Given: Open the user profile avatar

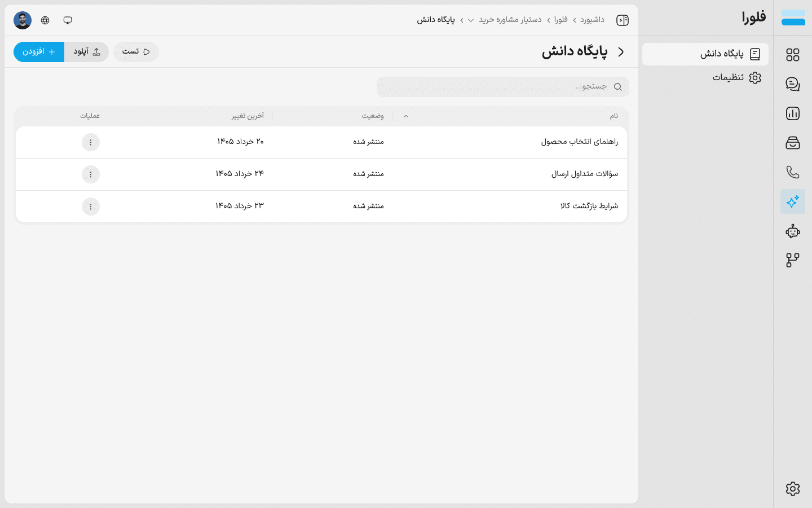Looking at the screenshot, I should pyautogui.click(x=23, y=20).
